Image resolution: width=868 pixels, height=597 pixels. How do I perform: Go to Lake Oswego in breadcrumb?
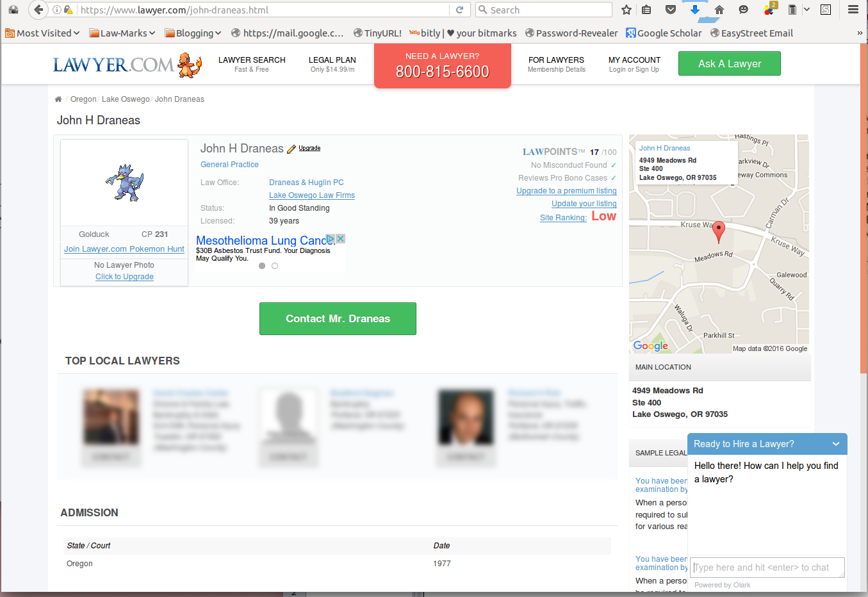point(126,99)
